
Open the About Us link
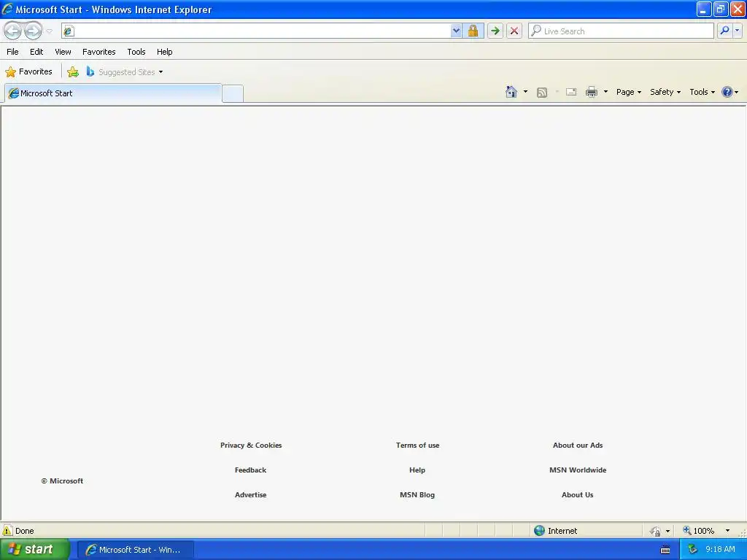(x=578, y=495)
